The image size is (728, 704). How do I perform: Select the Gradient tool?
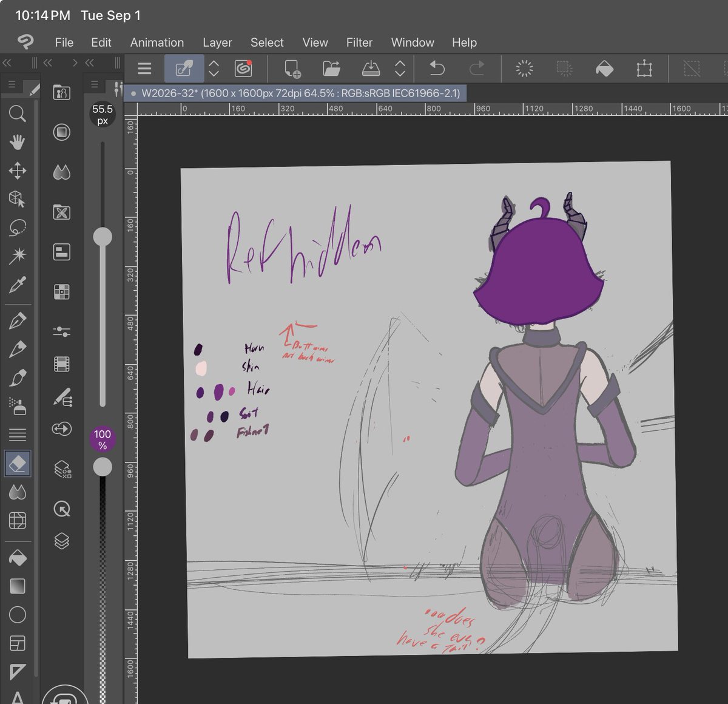(x=18, y=586)
